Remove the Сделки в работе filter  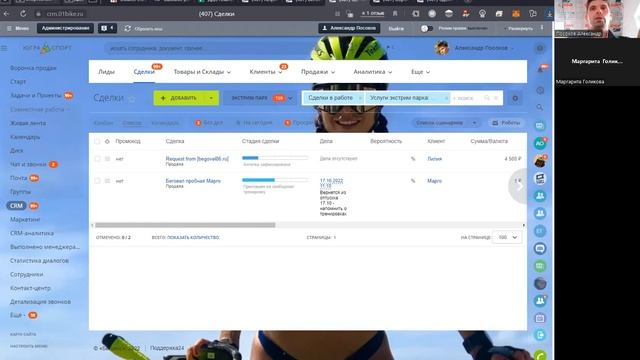click(360, 98)
